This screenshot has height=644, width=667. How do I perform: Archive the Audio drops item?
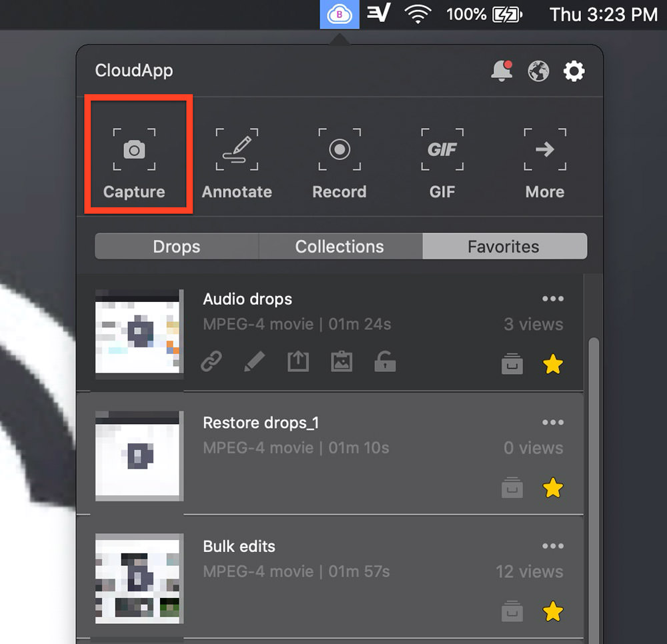pos(512,364)
